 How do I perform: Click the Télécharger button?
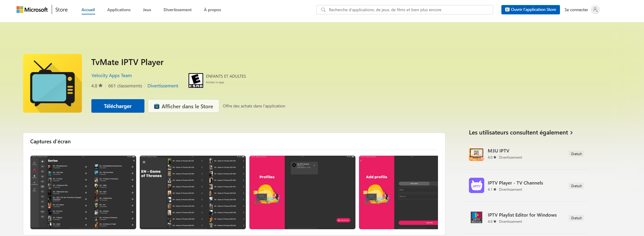pyautogui.click(x=118, y=106)
